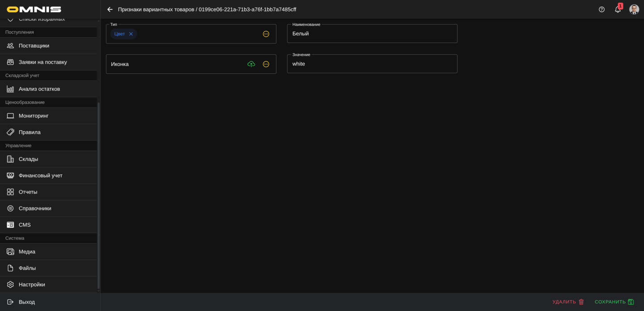Viewport: 644px width, 311px height.
Task: Remove the Цвет chip from Тип field
Action: coord(131,34)
